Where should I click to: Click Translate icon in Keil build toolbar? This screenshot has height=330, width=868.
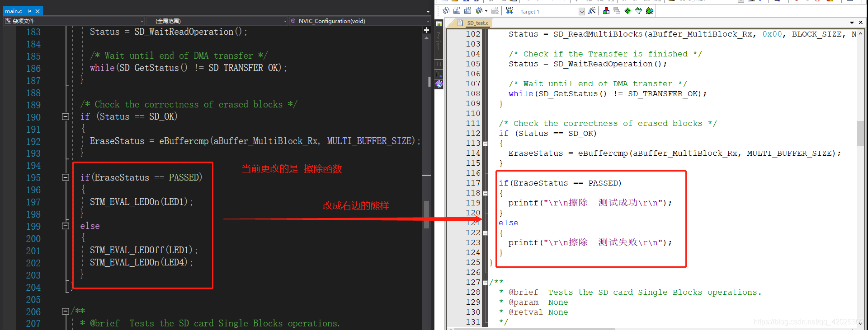click(446, 11)
